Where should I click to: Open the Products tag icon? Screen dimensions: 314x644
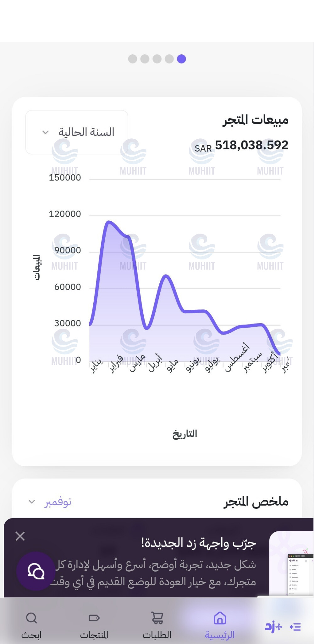pos(94,618)
